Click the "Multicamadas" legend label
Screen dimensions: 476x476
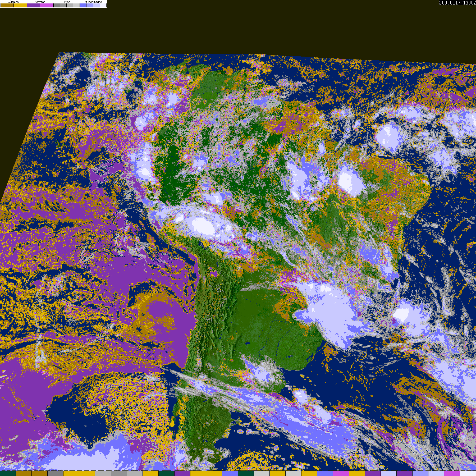[x=93, y=2]
